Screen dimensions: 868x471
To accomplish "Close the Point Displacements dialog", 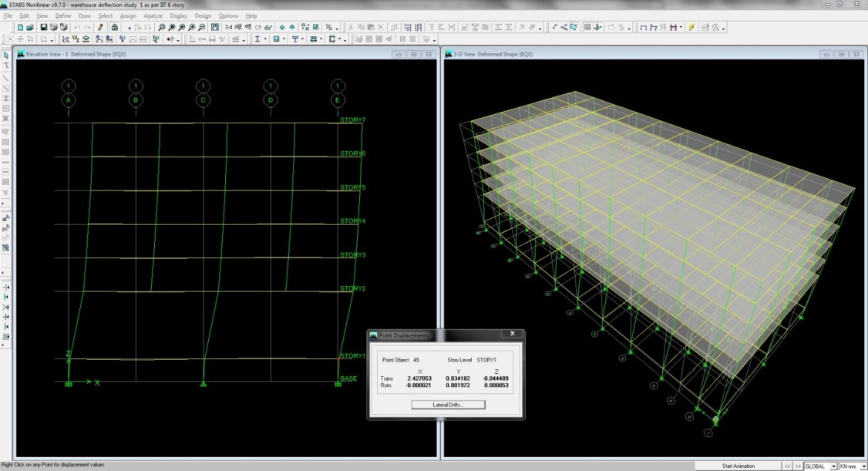I will (x=512, y=334).
